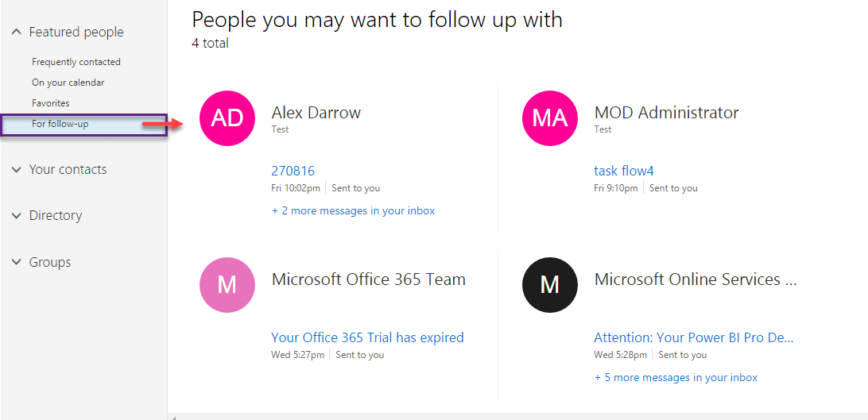The image size is (868, 420).
Task: Click Microsoft Online Services' black avatar
Action: click(550, 284)
